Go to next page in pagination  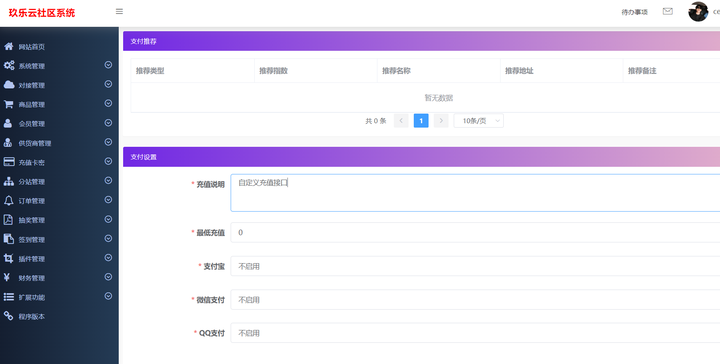441,121
